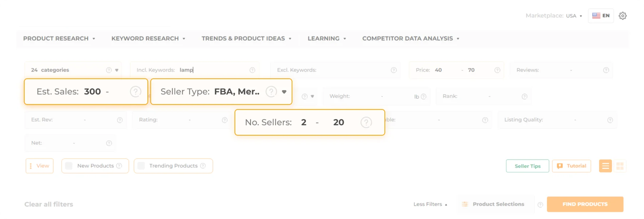Switch to list view layout icon
This screenshot has width=644, height=219.
(605, 166)
